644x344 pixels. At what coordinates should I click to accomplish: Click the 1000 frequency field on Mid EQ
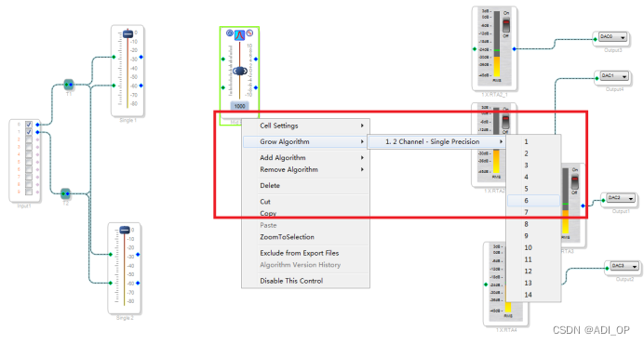tap(239, 106)
